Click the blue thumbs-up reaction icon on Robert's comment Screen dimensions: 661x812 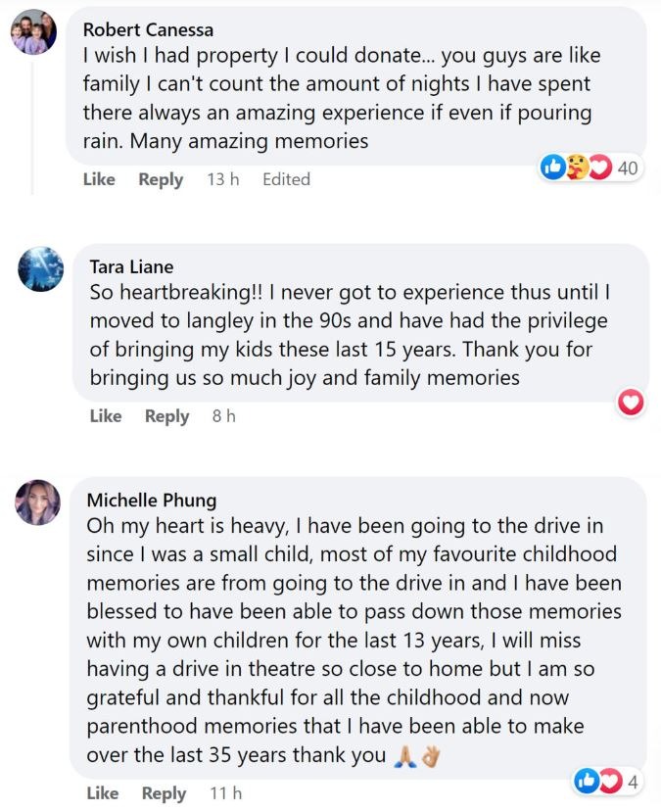pos(553,167)
